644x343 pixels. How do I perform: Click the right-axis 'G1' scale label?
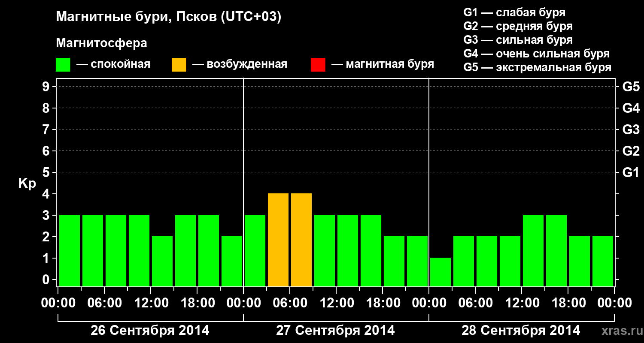(x=631, y=172)
